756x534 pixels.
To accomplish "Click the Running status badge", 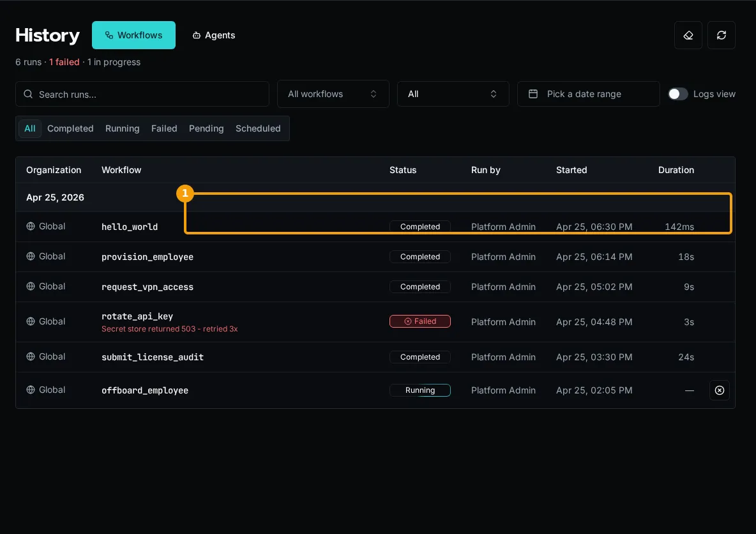I will (x=420, y=390).
